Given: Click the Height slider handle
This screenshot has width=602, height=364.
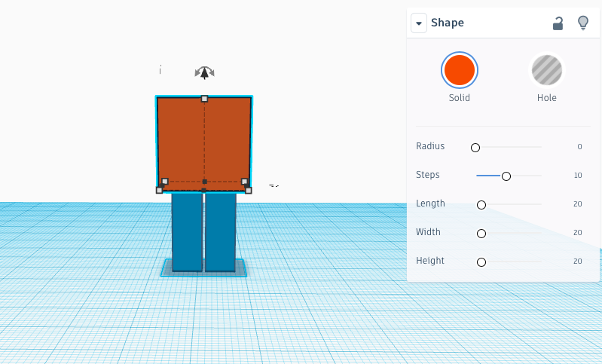Looking at the screenshot, I should (x=481, y=262).
